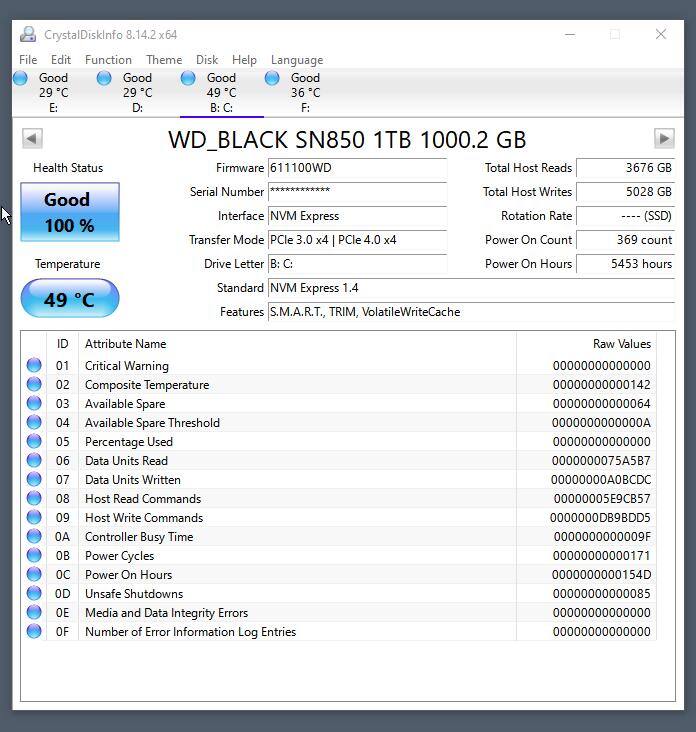Click the Good 100 % health status button
This screenshot has height=732, width=696.
[70, 212]
